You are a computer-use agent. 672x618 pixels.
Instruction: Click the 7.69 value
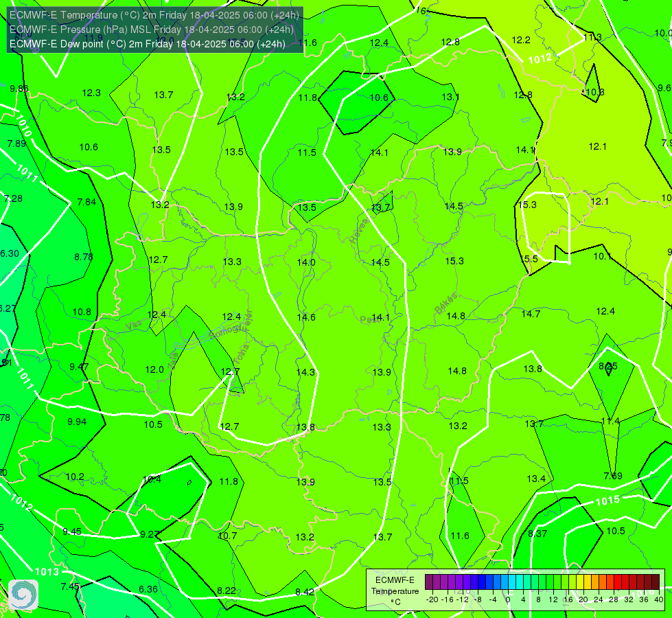[613, 476]
